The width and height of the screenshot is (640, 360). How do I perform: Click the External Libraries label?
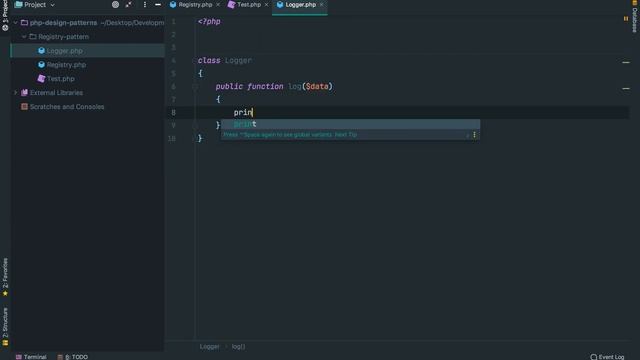(x=56, y=93)
